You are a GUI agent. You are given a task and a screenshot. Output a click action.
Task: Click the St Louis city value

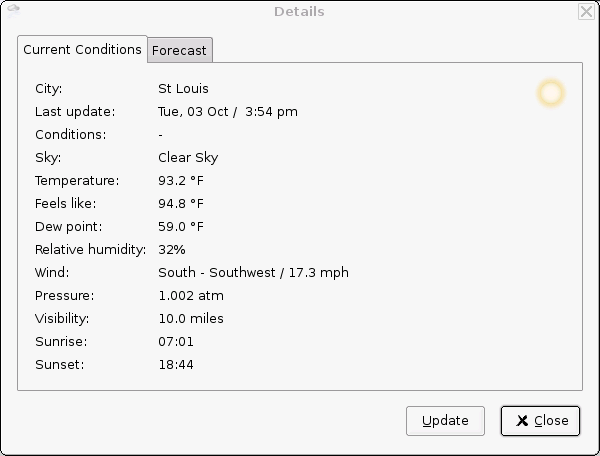tap(183, 89)
